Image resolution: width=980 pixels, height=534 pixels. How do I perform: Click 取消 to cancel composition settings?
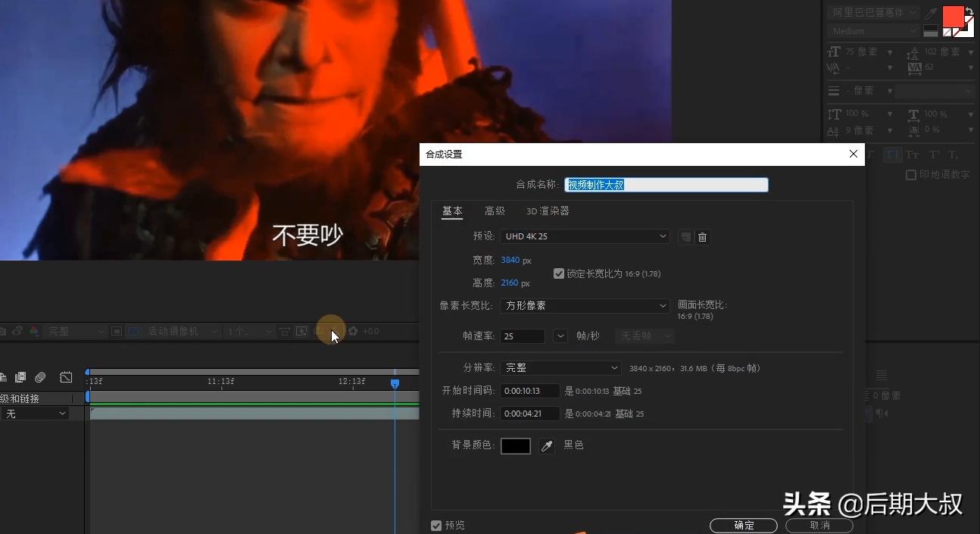click(819, 525)
